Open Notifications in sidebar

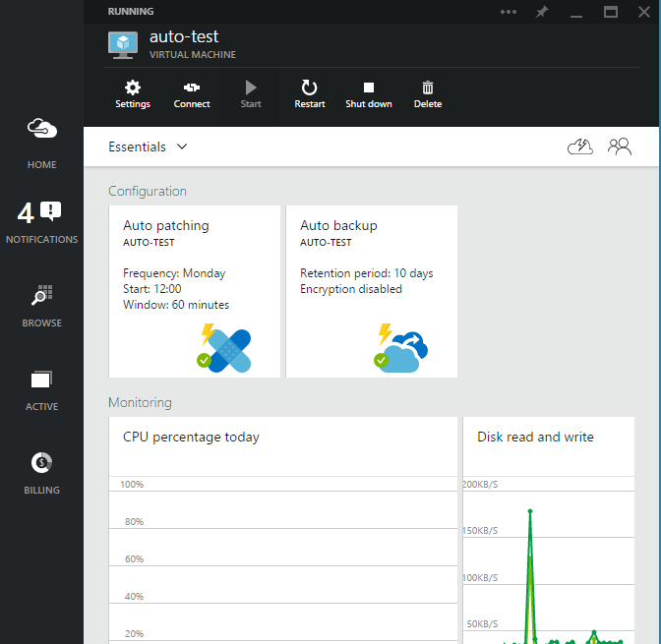[x=41, y=221]
